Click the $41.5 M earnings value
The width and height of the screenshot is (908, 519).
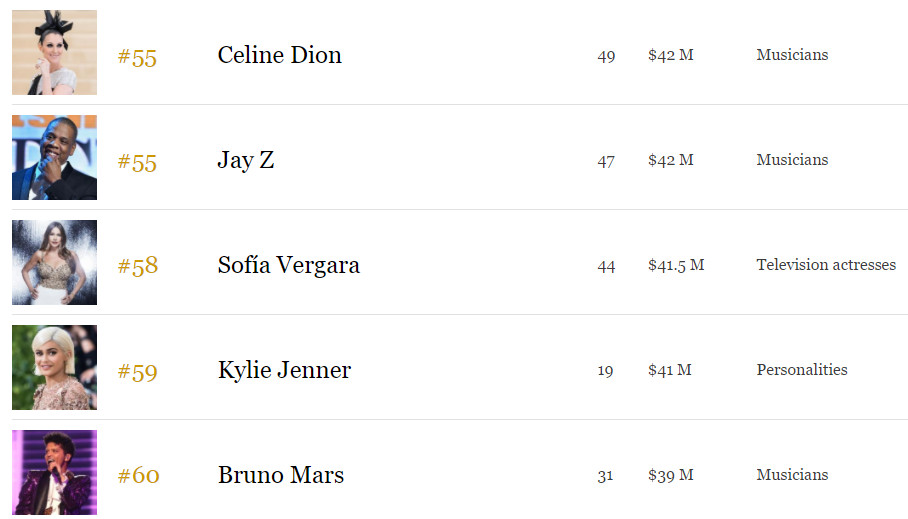coord(676,265)
